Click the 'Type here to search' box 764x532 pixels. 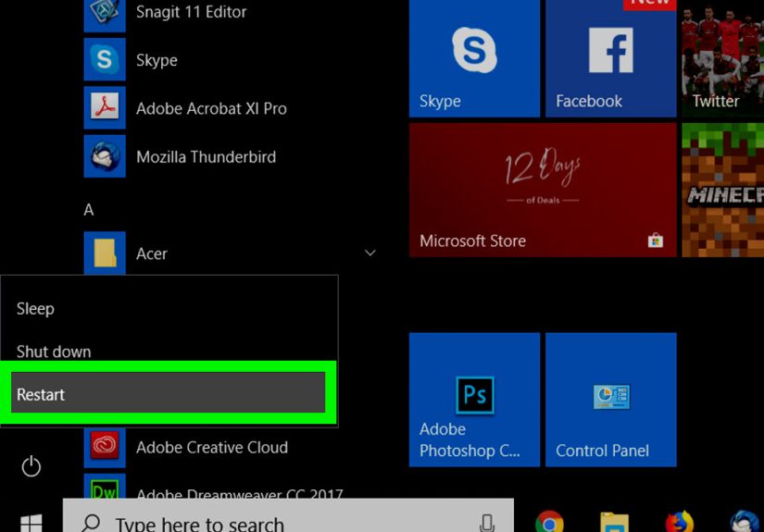[288, 515]
